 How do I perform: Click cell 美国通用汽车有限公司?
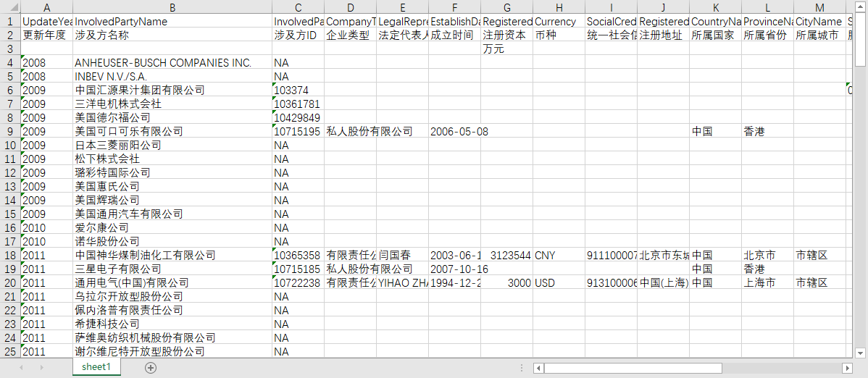click(172, 214)
